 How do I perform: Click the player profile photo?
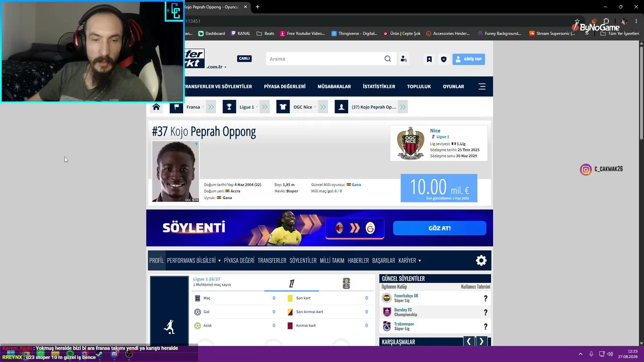(x=176, y=171)
